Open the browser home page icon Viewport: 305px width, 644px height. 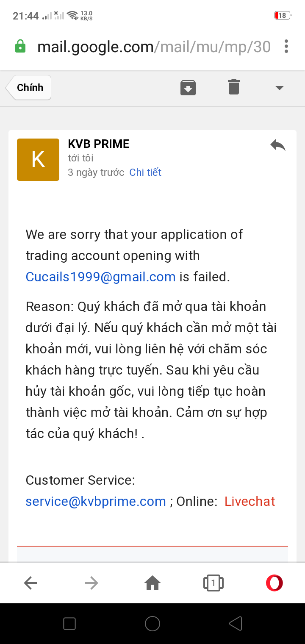152,583
